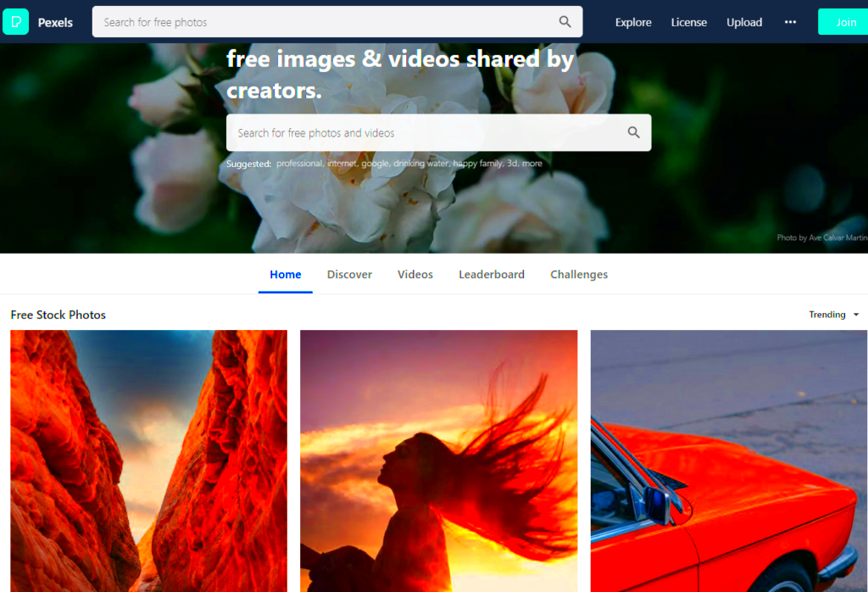Image resolution: width=868 pixels, height=592 pixels.
Task: Open the Trending dropdown chevron arrow
Action: point(854,314)
